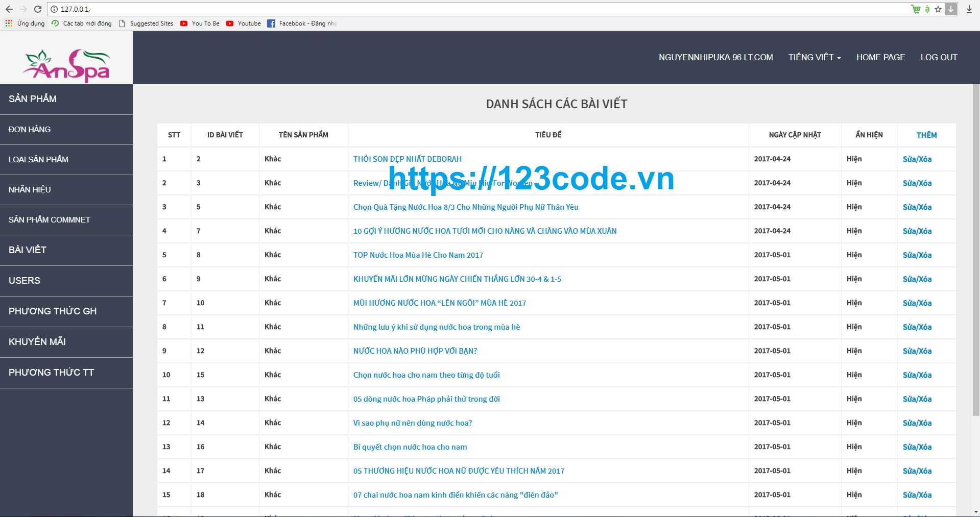Click the green dropdown arrow beside the star
980x517 pixels.
pyautogui.click(x=951, y=9)
